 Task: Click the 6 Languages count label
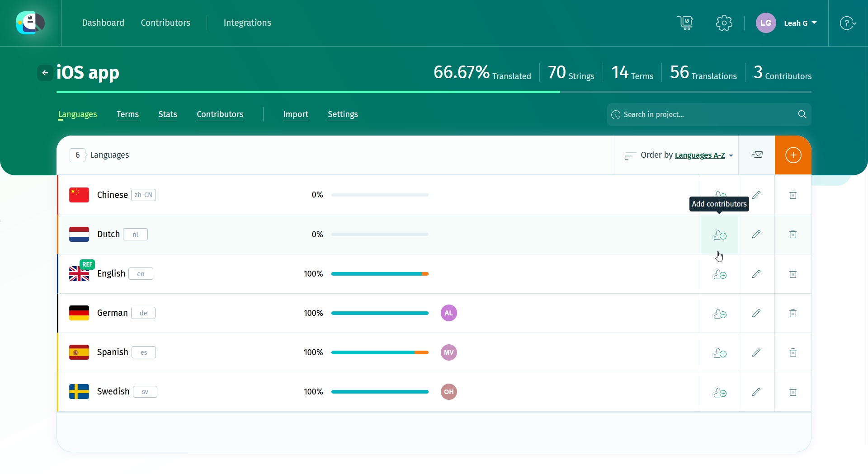click(x=99, y=155)
